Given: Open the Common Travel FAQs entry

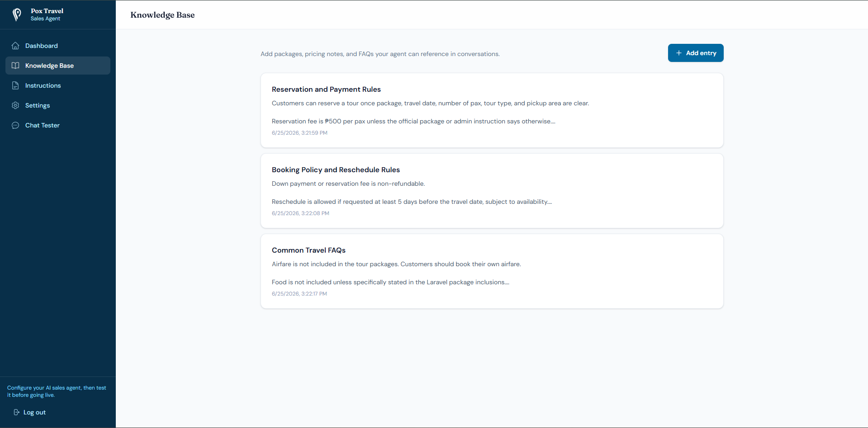Looking at the screenshot, I should pos(492,271).
